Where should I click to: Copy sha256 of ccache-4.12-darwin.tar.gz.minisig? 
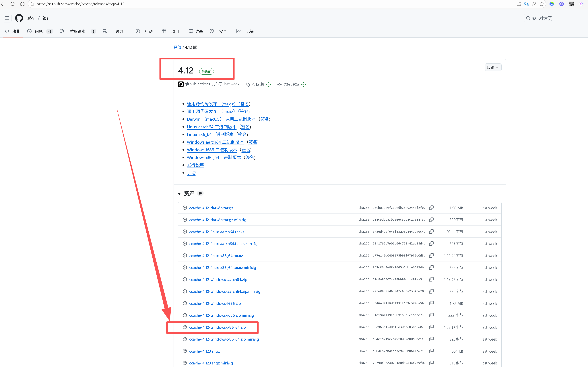click(431, 220)
